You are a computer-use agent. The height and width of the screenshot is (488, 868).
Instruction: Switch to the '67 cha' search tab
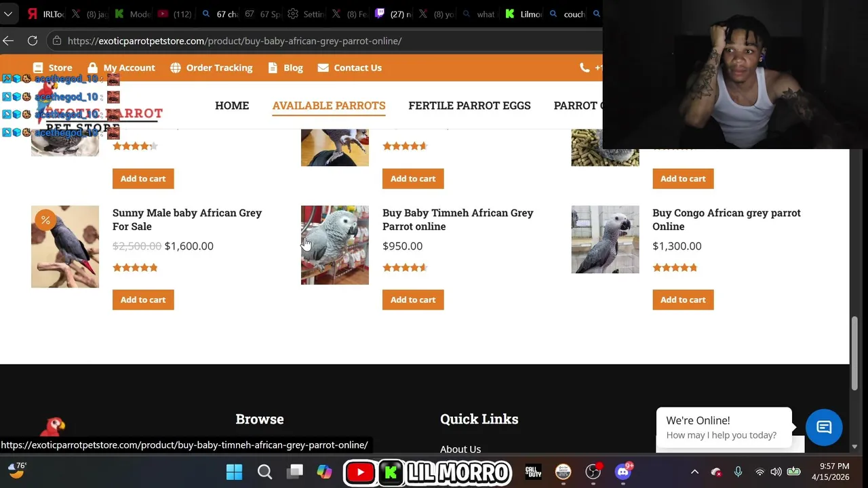(x=220, y=14)
